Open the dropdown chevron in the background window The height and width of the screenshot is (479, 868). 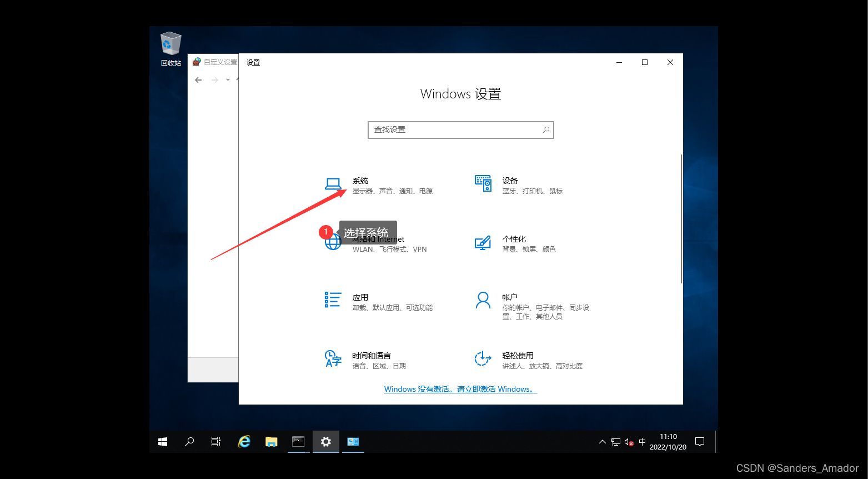click(x=227, y=79)
